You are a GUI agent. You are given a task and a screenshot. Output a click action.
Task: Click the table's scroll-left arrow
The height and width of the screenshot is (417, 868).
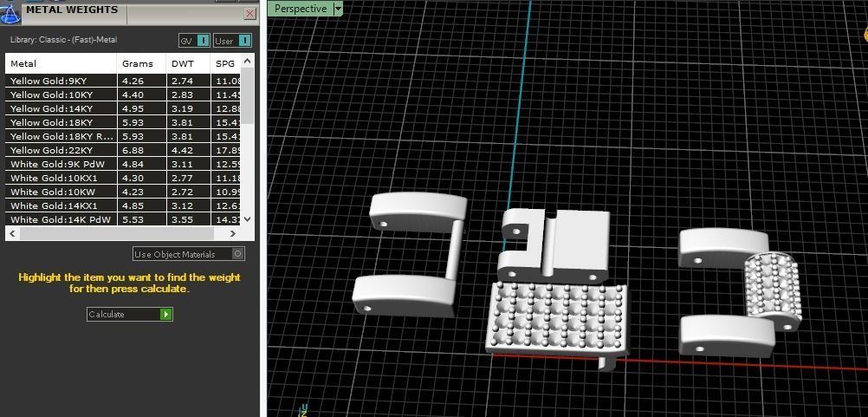[x=12, y=234]
